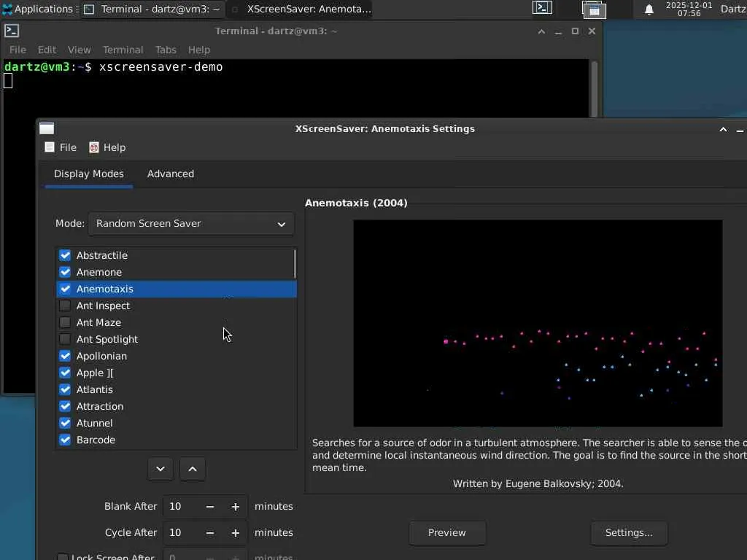Enable the Ant Spotlight checkbox
The image size is (747, 560).
click(65, 339)
